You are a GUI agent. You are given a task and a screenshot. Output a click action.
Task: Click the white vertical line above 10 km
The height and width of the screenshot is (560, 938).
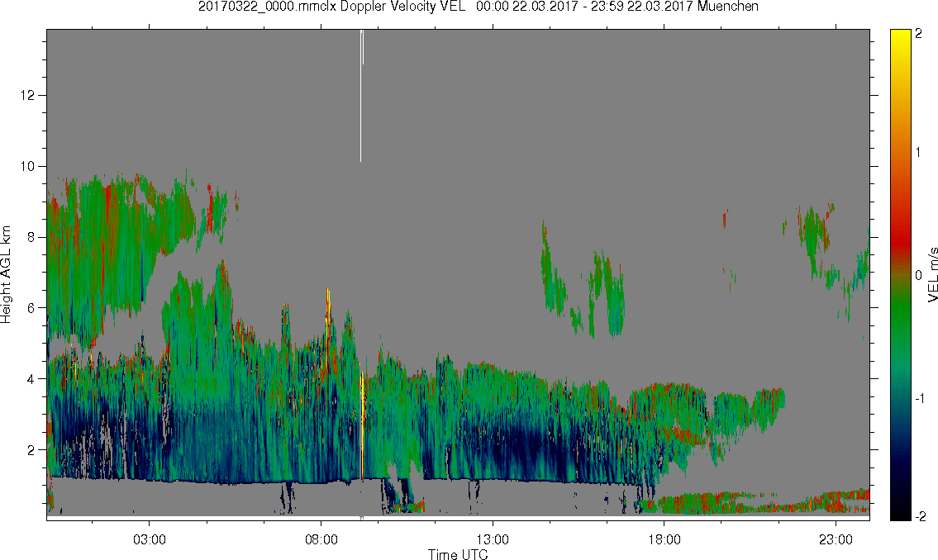click(x=360, y=96)
